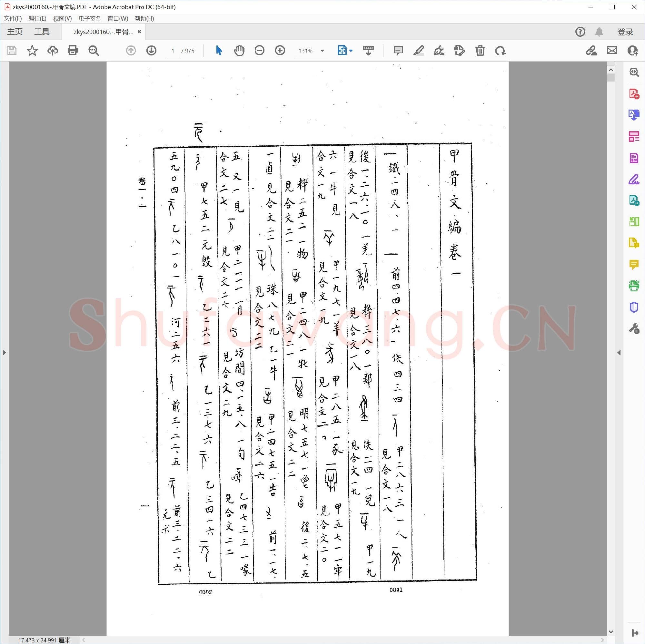Open the 帮助(H) menu
Screen dimensions: 645x644
point(144,18)
